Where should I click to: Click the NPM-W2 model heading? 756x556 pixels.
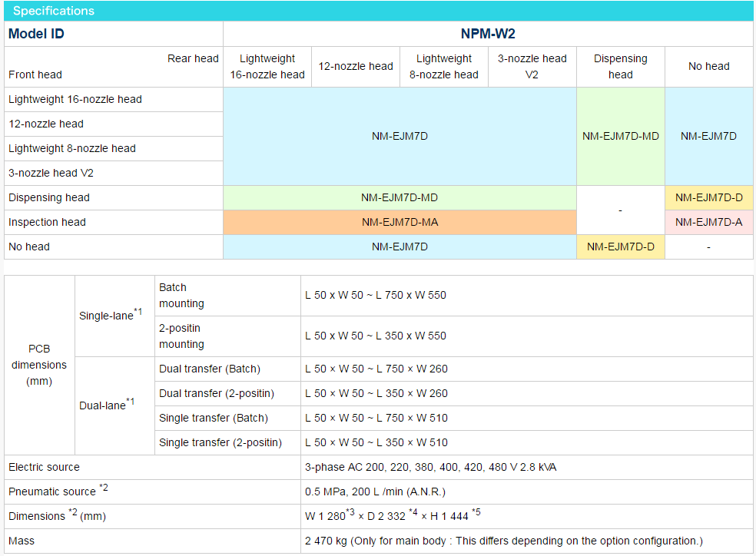click(488, 34)
